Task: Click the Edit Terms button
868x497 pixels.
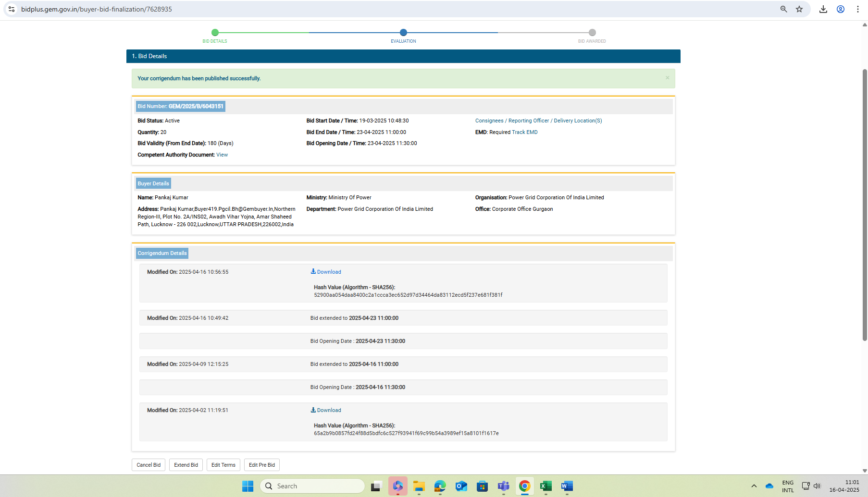Action: 223,465
